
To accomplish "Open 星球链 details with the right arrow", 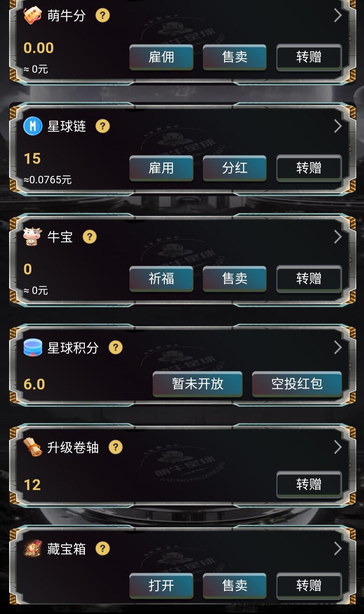I will (338, 126).
